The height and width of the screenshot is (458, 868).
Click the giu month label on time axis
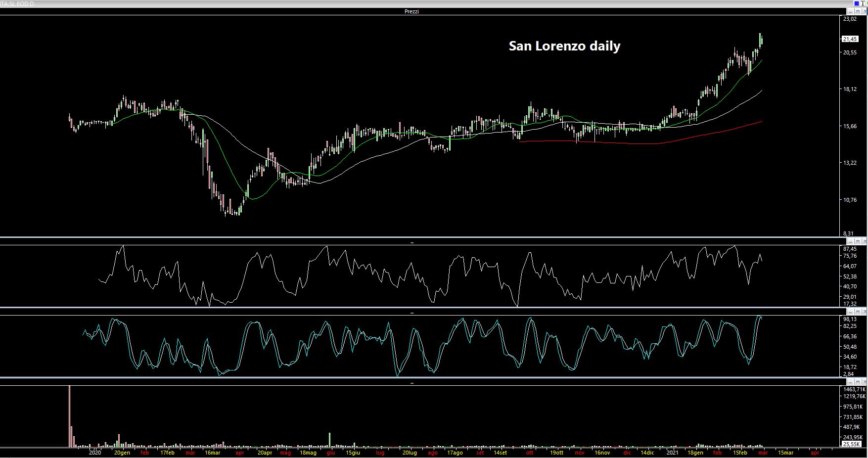pos(331,453)
